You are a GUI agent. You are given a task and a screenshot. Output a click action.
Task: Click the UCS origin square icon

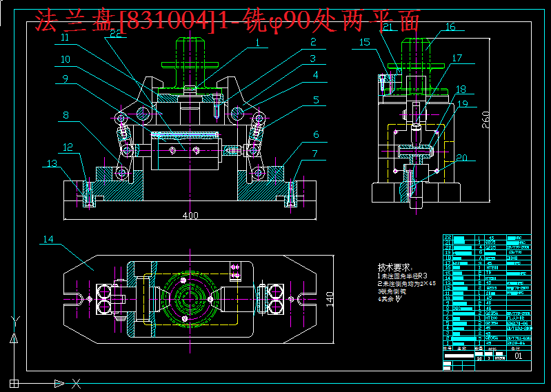14,382
